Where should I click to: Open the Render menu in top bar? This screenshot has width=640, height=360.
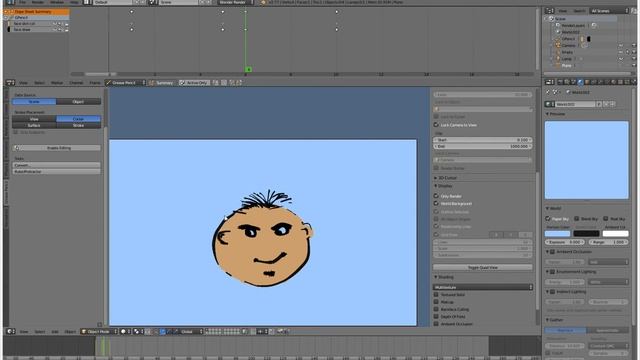pos(38,2)
